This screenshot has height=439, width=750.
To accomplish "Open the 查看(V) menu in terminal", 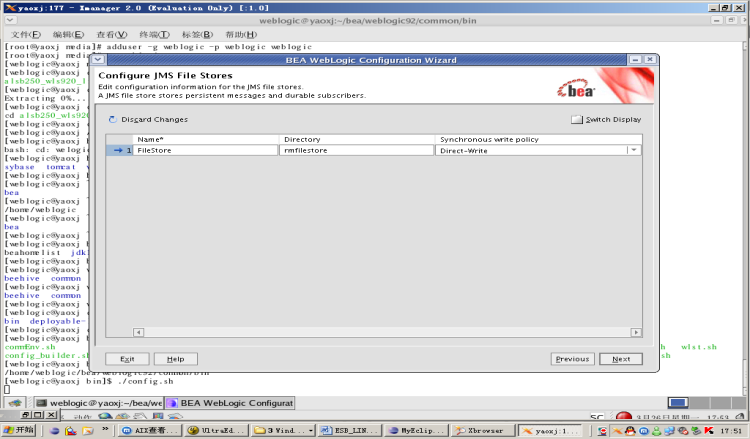I will 111,34.
